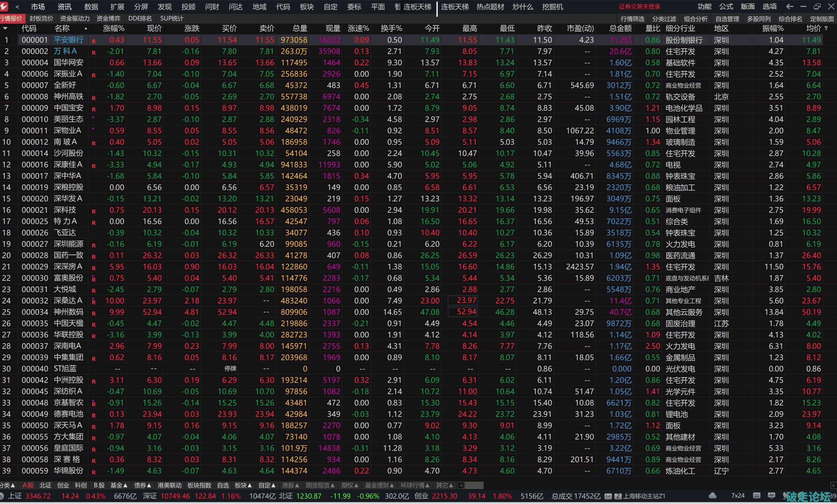Click 证券交易未登录 login link
The image size is (837, 504).
click(x=639, y=7)
